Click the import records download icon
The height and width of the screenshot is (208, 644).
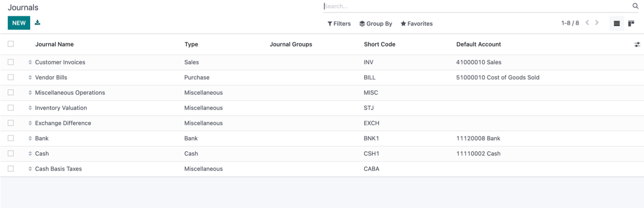(38, 23)
